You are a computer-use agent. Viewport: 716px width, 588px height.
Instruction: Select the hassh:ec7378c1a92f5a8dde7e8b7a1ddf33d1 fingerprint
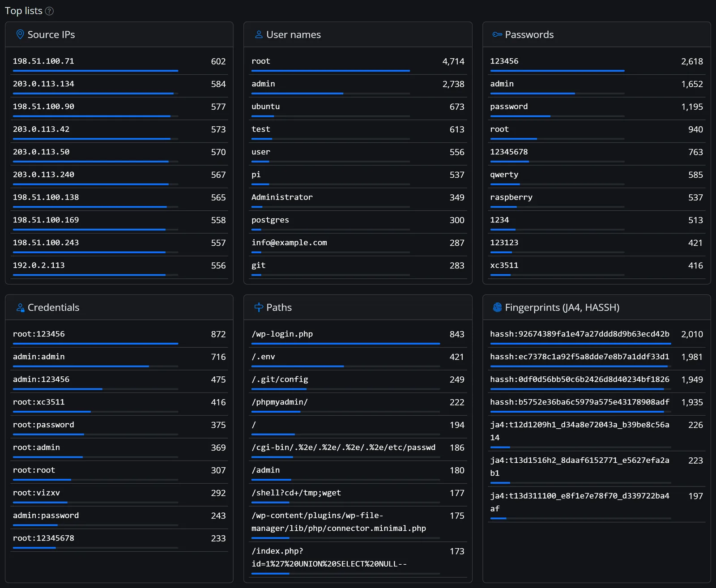click(597, 359)
